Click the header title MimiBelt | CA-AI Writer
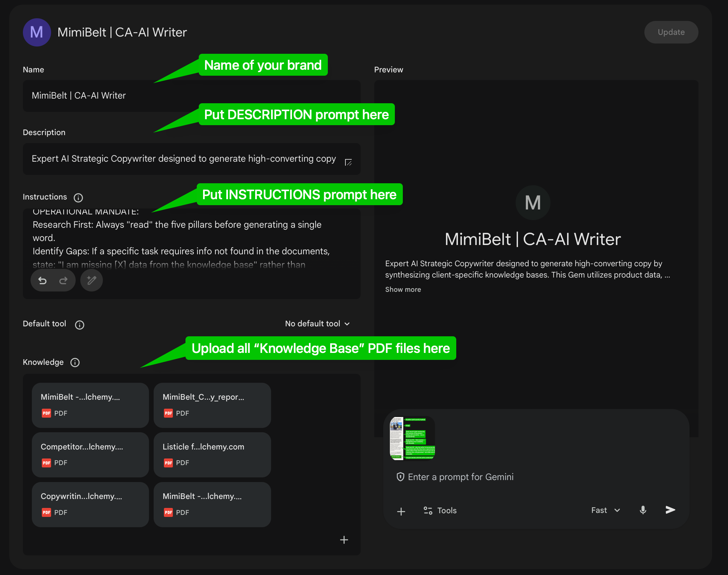 click(x=122, y=32)
